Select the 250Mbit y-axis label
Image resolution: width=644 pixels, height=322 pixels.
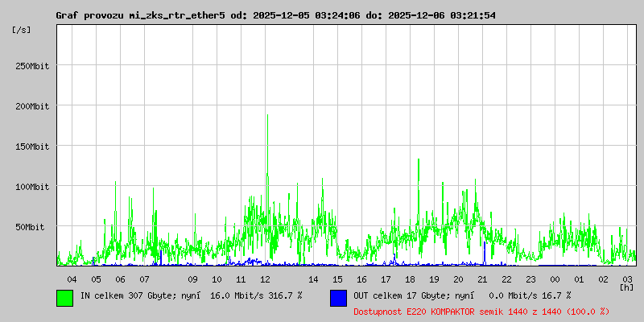pyautogui.click(x=32, y=66)
